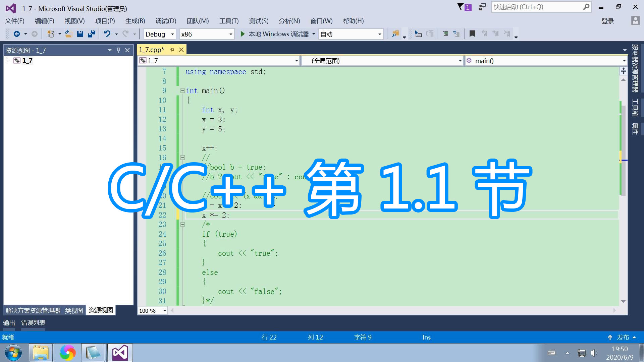
Task: Open the 调试(D) menu
Action: pyautogui.click(x=166, y=21)
